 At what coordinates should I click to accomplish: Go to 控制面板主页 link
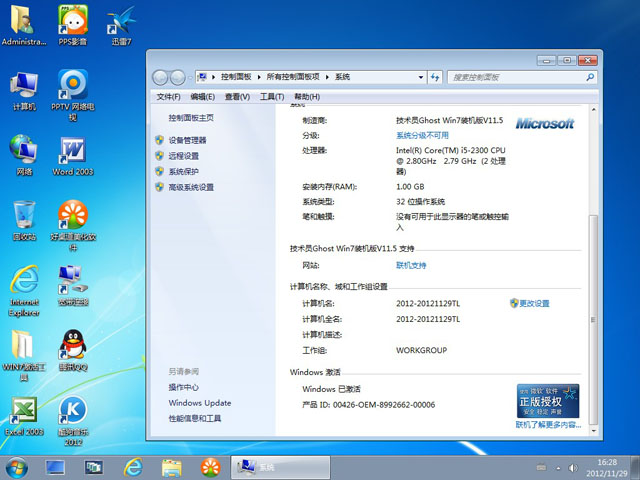pyautogui.click(x=191, y=118)
